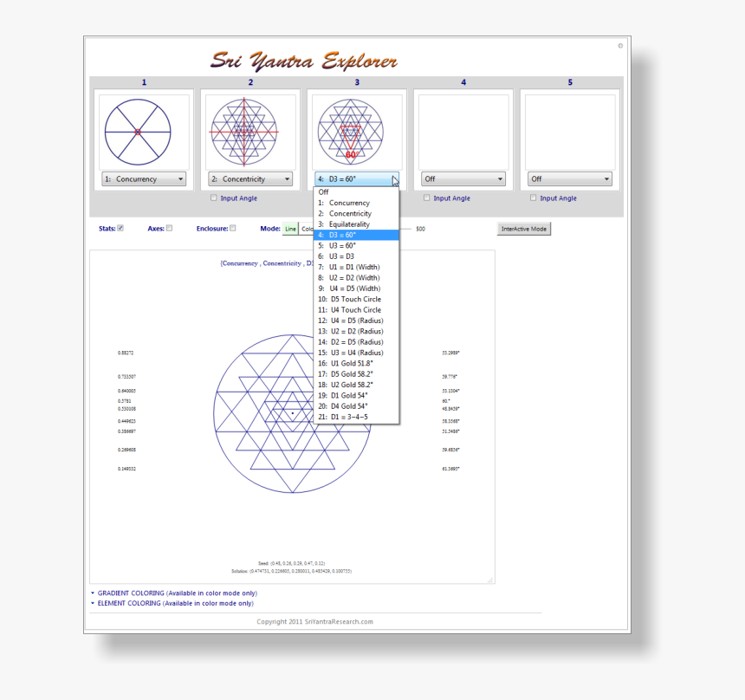
Task: Click the 0.88272 stat value
Action: 126,353
